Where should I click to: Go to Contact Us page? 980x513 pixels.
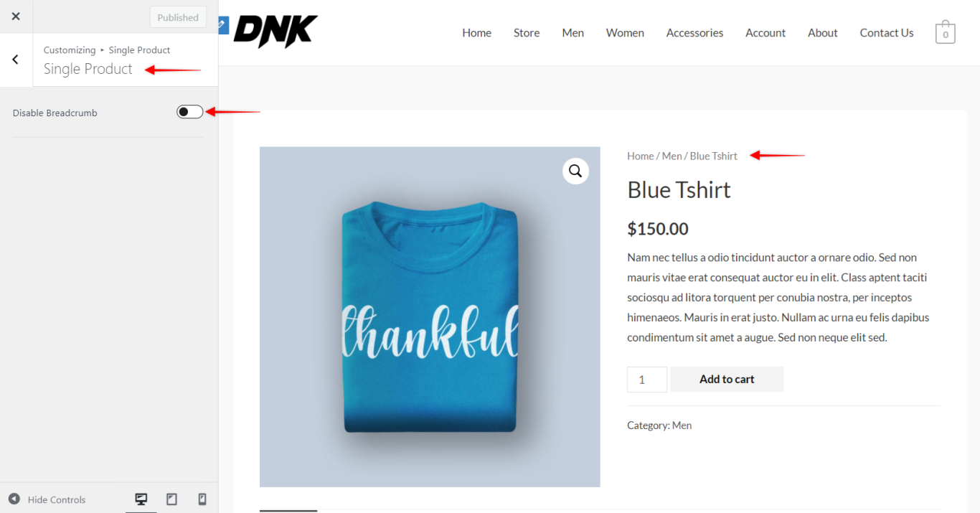point(887,33)
